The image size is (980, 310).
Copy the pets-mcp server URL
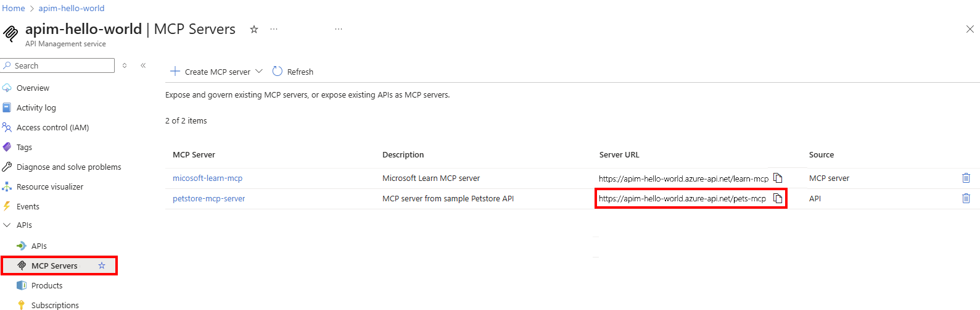tap(778, 198)
